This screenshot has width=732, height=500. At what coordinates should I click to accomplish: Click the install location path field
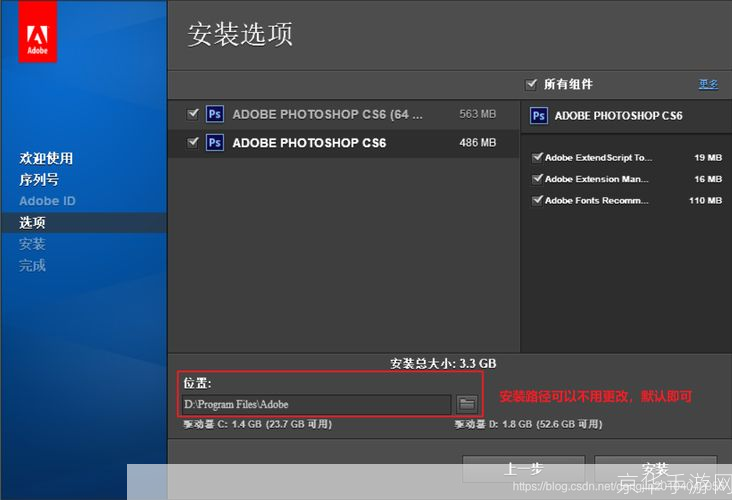pyautogui.click(x=316, y=404)
